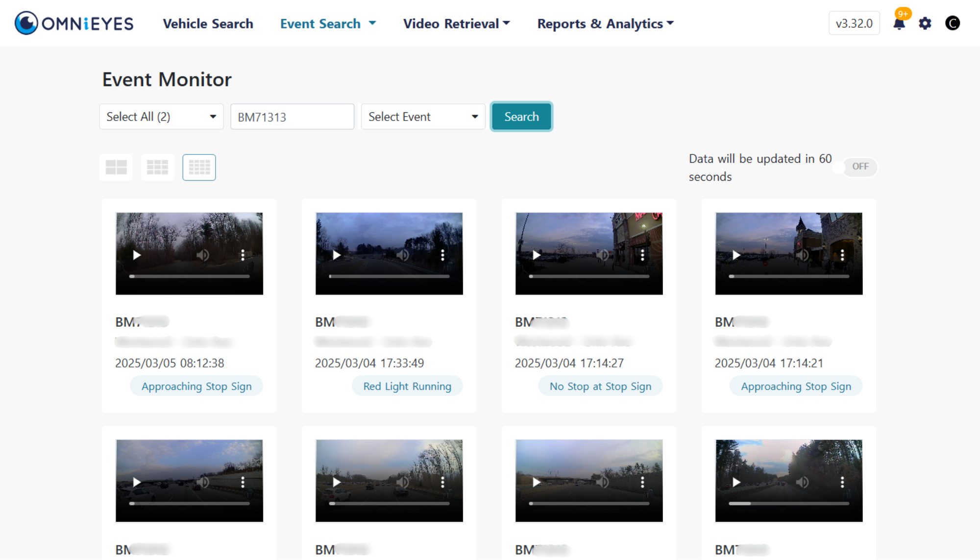The width and height of the screenshot is (980, 560).
Task: Switch to three-column grid view
Action: [x=157, y=168]
